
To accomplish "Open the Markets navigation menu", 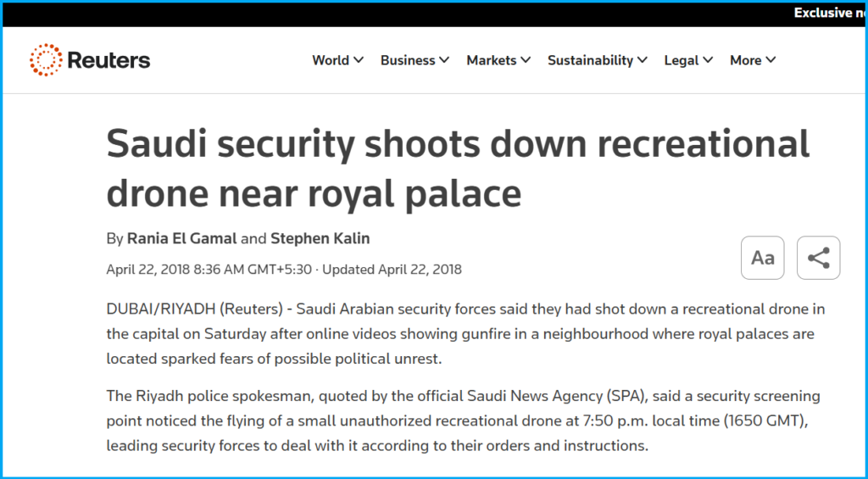I will (491, 60).
